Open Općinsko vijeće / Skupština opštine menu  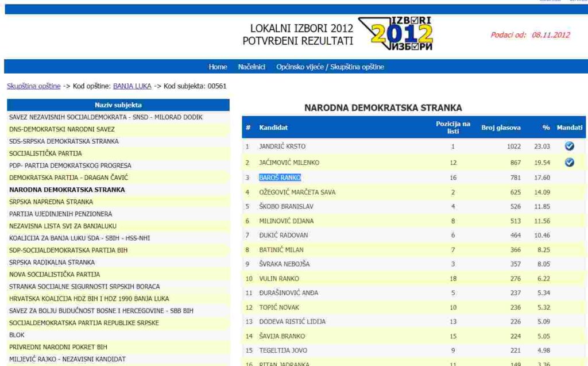(x=330, y=67)
